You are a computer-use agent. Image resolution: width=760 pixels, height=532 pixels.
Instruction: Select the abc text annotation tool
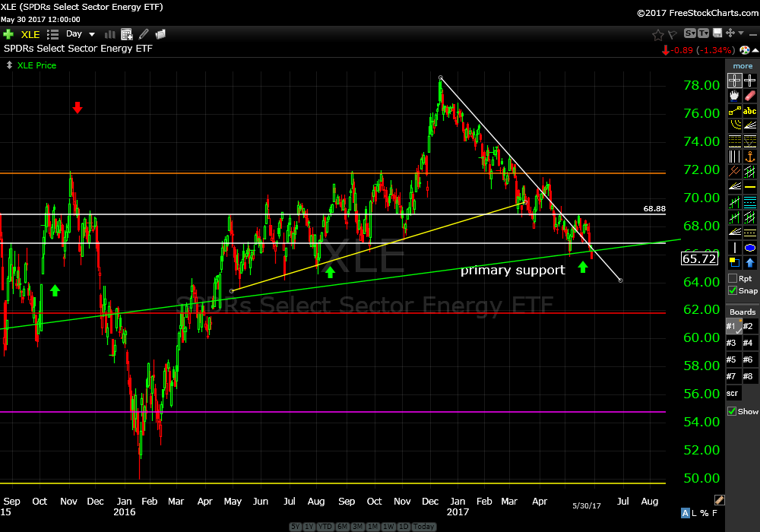[750, 111]
